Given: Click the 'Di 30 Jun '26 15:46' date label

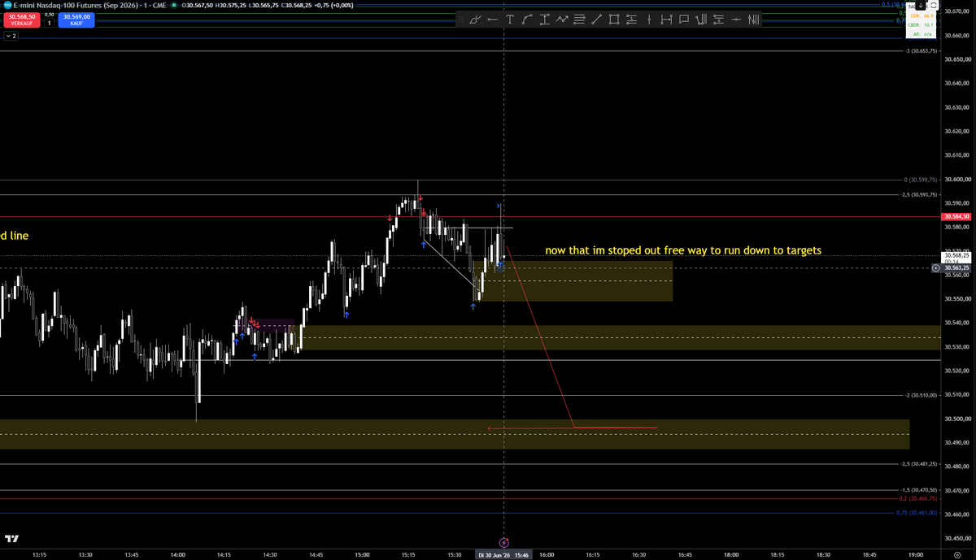Looking at the screenshot, I should tap(504, 554).
